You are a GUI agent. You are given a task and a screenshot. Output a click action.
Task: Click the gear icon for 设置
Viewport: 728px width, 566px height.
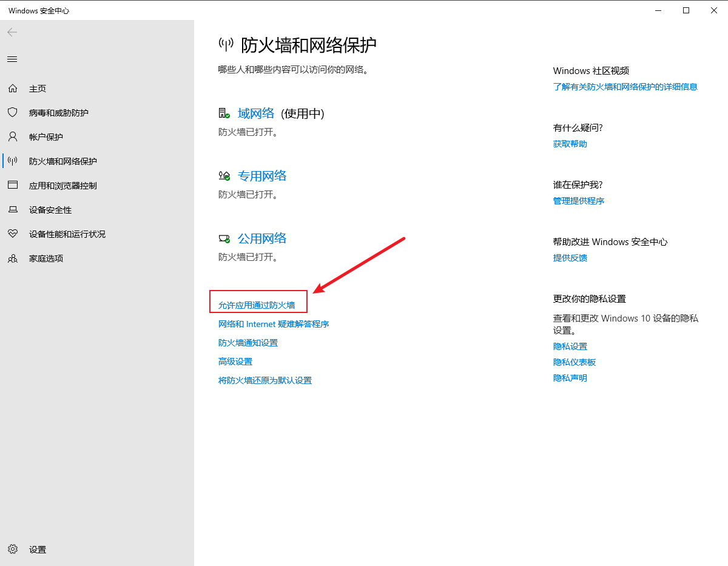pyautogui.click(x=13, y=549)
